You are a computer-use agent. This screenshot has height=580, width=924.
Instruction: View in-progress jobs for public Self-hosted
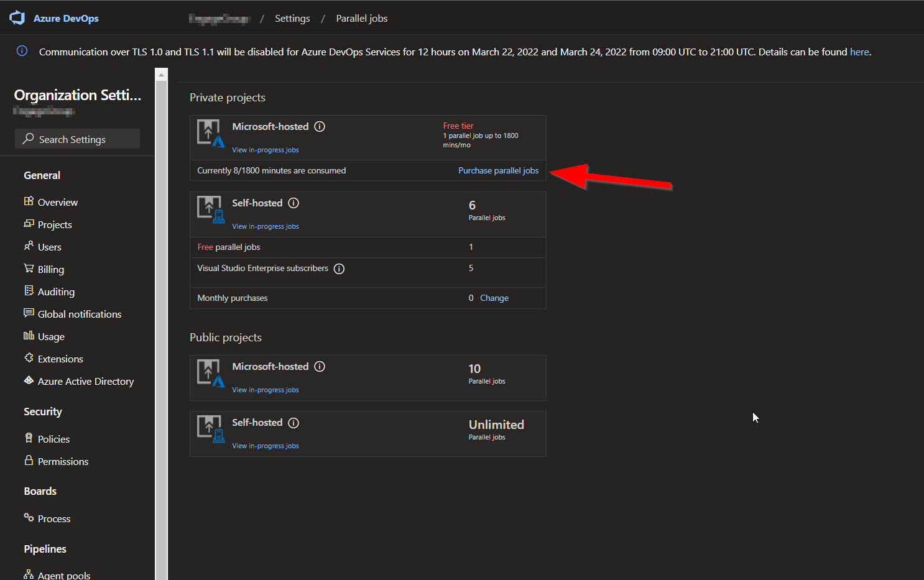click(266, 446)
